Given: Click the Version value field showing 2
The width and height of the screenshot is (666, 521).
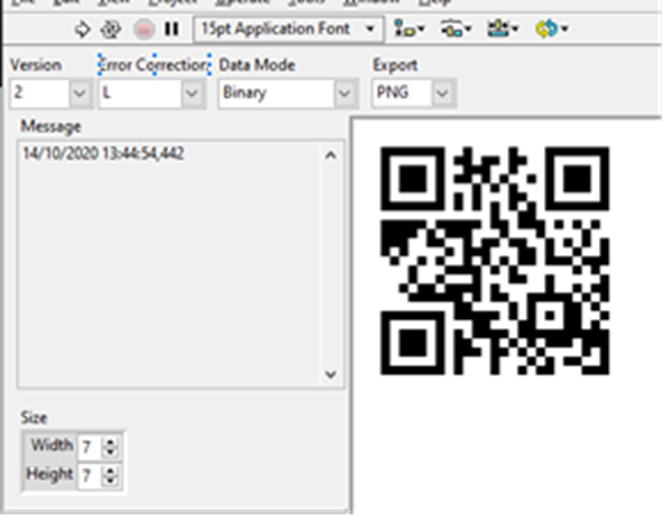Looking at the screenshot, I should coord(40,93).
